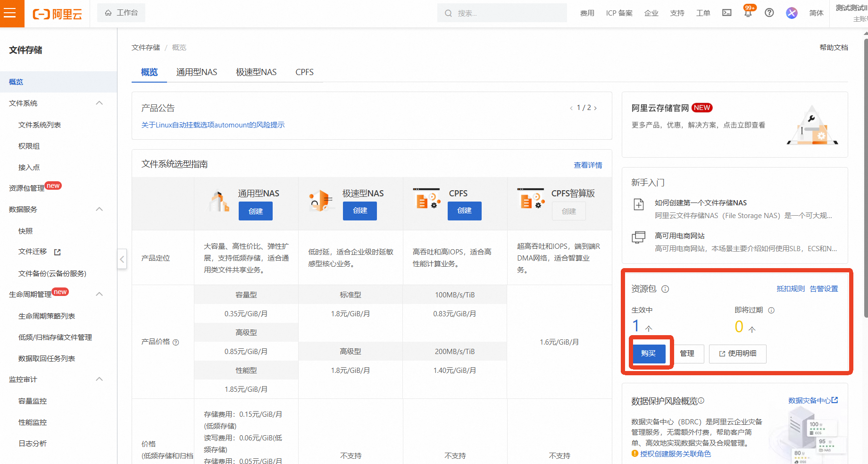Go to next announcement arrow
This screenshot has height=464, width=868.
click(x=595, y=108)
